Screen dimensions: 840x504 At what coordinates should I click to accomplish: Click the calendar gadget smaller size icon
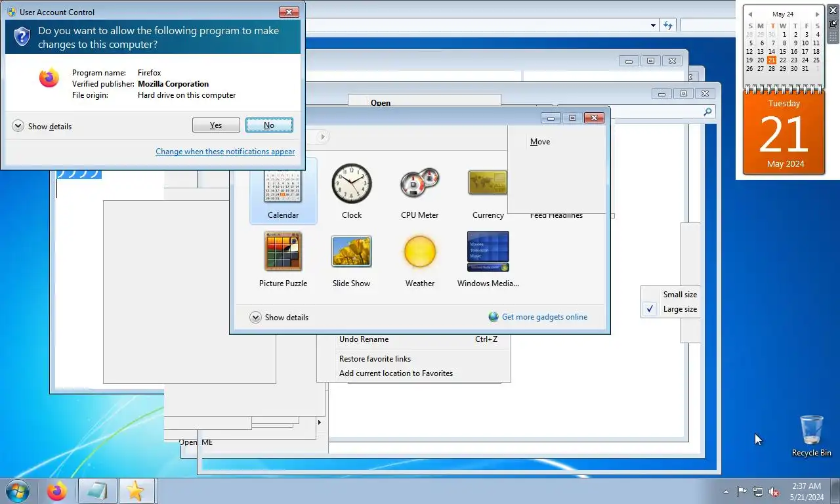(833, 24)
